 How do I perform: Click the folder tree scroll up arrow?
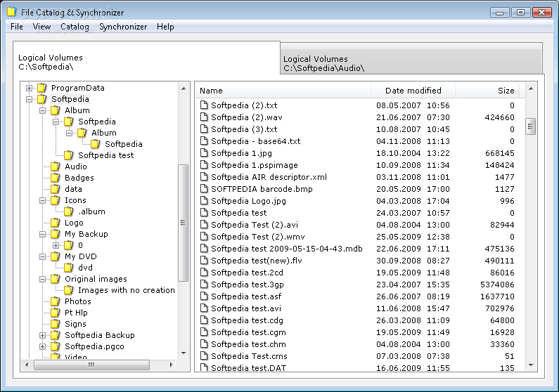tap(184, 89)
